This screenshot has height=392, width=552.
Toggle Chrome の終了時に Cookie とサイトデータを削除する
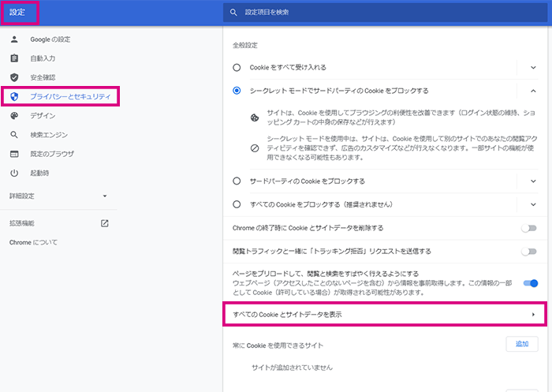tap(529, 228)
